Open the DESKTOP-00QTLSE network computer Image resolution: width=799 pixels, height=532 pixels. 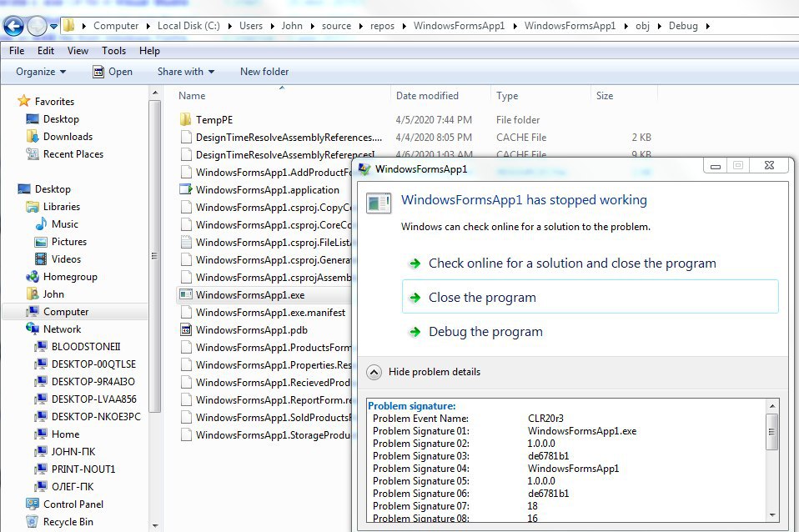[x=93, y=364]
